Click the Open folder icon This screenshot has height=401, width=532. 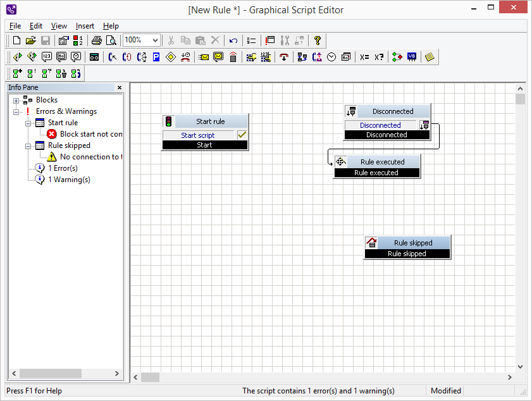coord(31,40)
